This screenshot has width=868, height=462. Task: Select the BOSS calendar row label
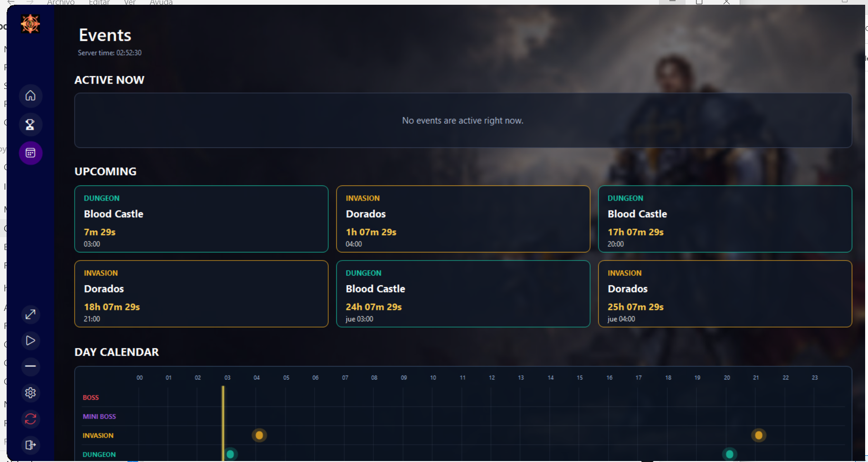click(x=91, y=397)
